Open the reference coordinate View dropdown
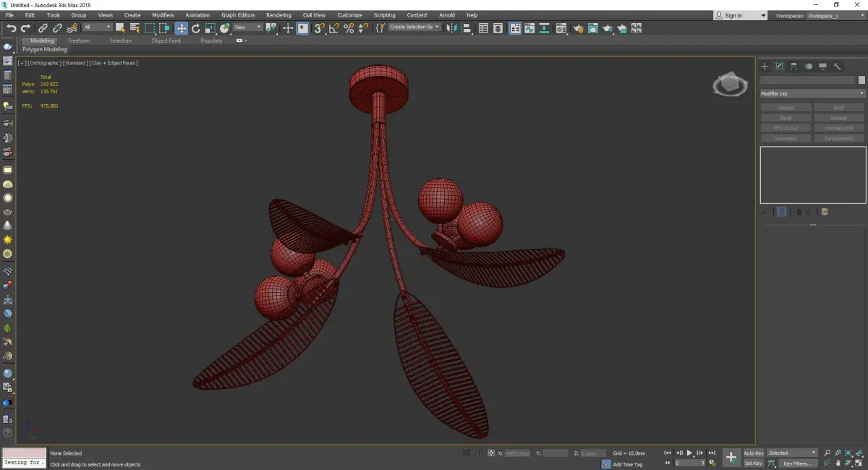 (247, 27)
